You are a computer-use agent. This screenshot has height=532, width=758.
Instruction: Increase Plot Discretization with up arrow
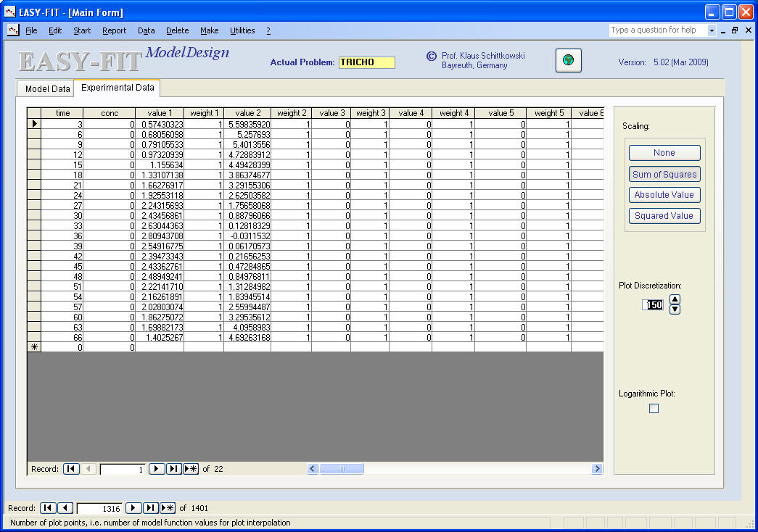[675, 299]
